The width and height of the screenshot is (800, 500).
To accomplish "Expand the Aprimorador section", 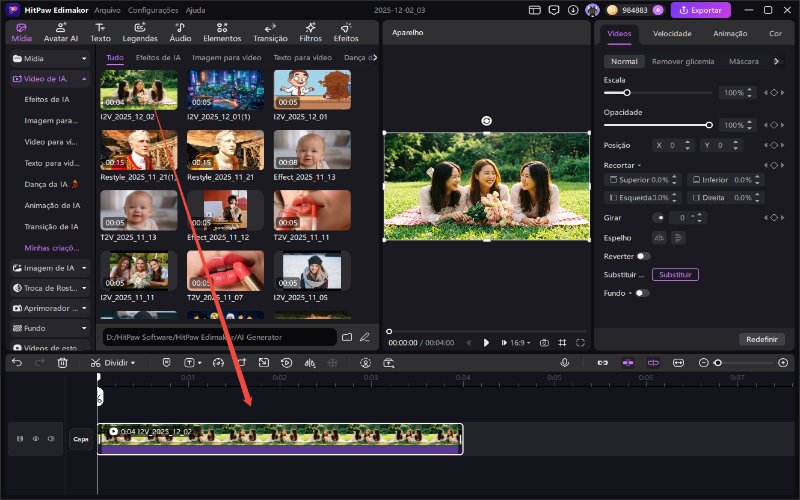I will point(84,308).
